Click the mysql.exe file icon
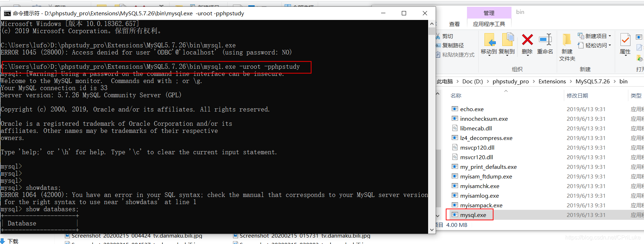 pyautogui.click(x=455, y=214)
